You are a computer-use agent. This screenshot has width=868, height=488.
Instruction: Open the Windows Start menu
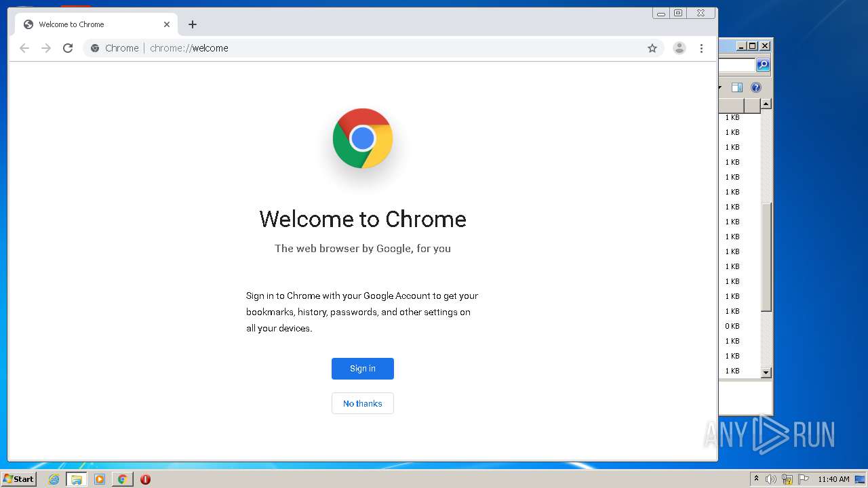click(18, 479)
